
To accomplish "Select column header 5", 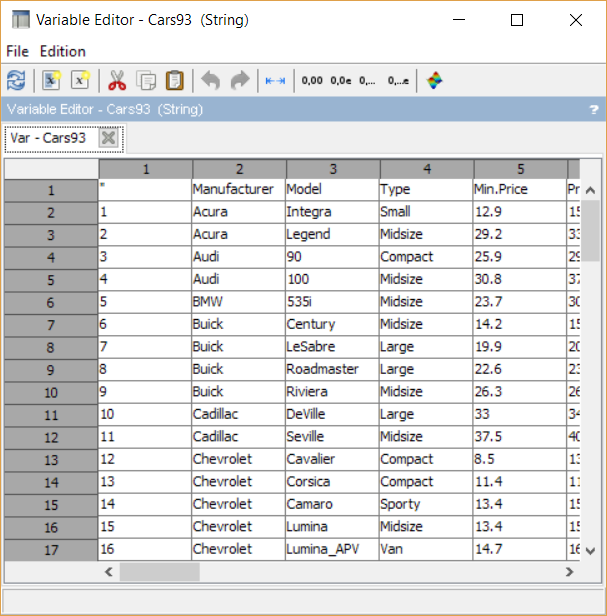I will pos(521,169).
